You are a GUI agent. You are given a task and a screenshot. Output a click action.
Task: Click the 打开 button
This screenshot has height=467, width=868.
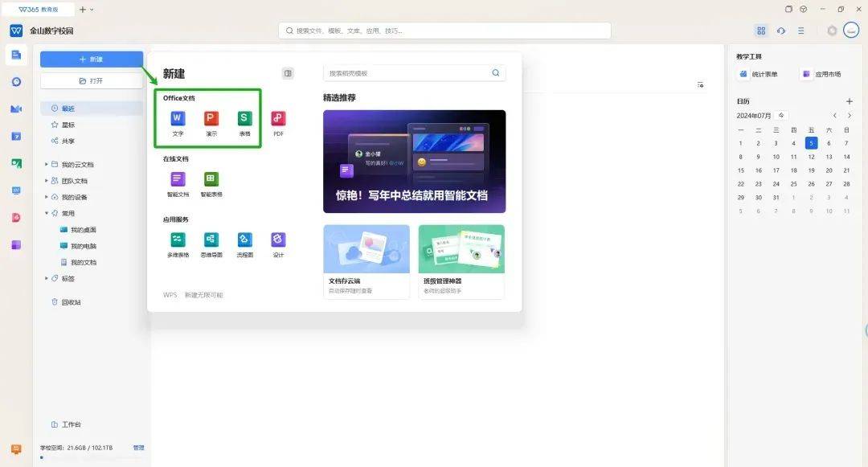coord(92,81)
